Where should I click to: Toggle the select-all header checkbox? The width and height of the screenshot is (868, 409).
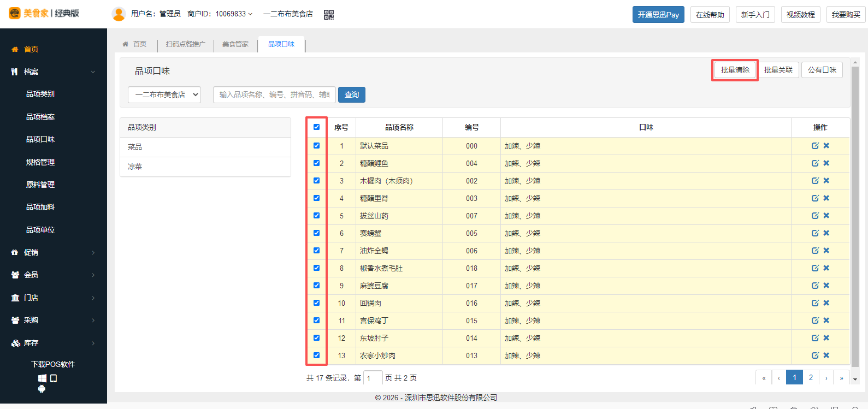coord(316,127)
